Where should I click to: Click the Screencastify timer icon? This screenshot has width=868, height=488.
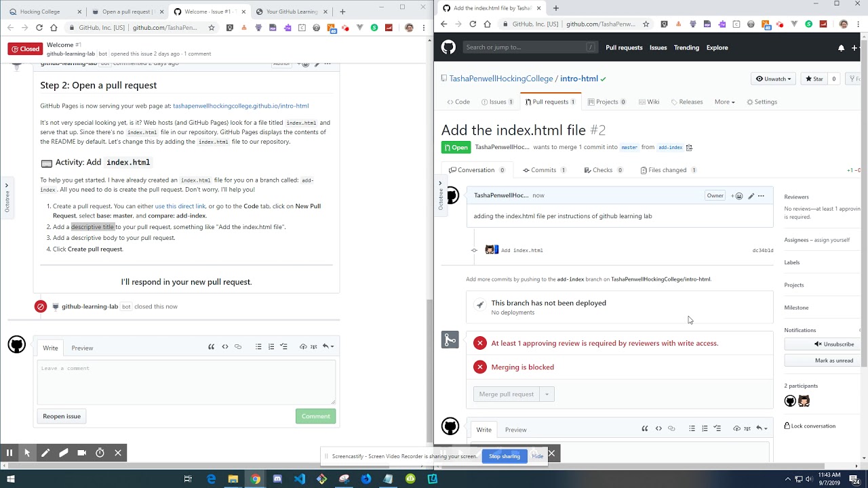tap(100, 453)
